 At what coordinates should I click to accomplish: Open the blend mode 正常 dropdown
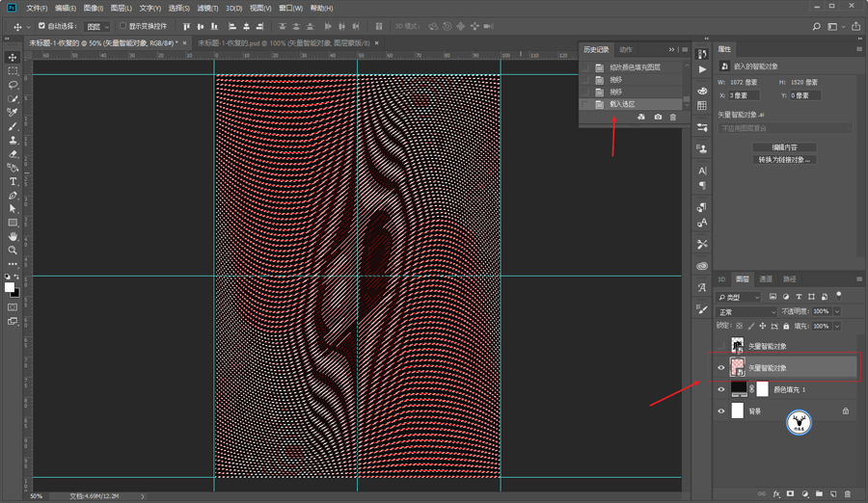(x=746, y=312)
